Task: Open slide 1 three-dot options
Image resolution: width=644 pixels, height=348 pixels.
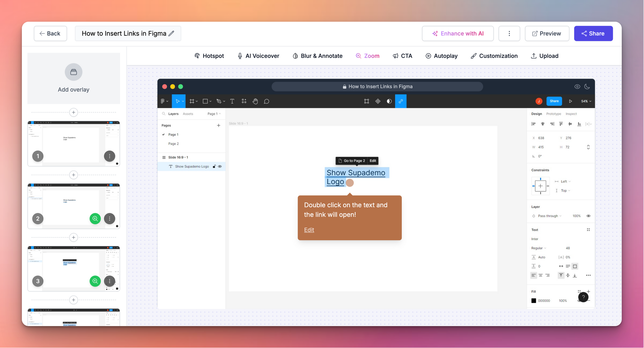Action: coord(109,156)
